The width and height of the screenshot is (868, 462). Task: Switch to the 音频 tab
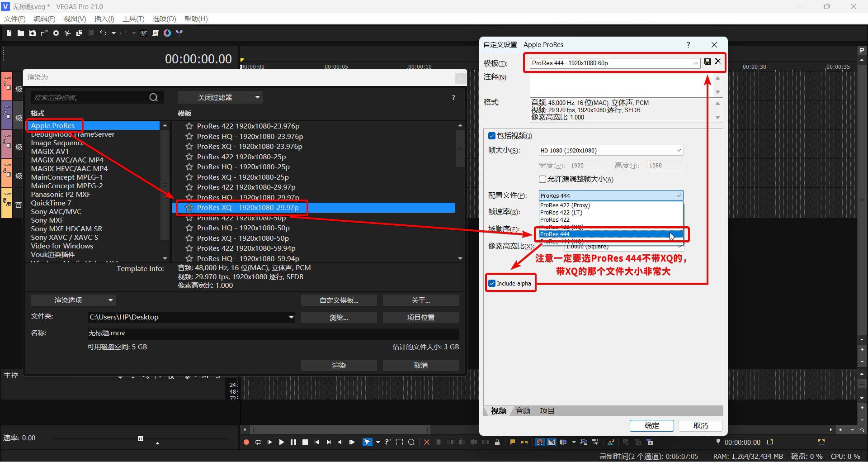[522, 411]
